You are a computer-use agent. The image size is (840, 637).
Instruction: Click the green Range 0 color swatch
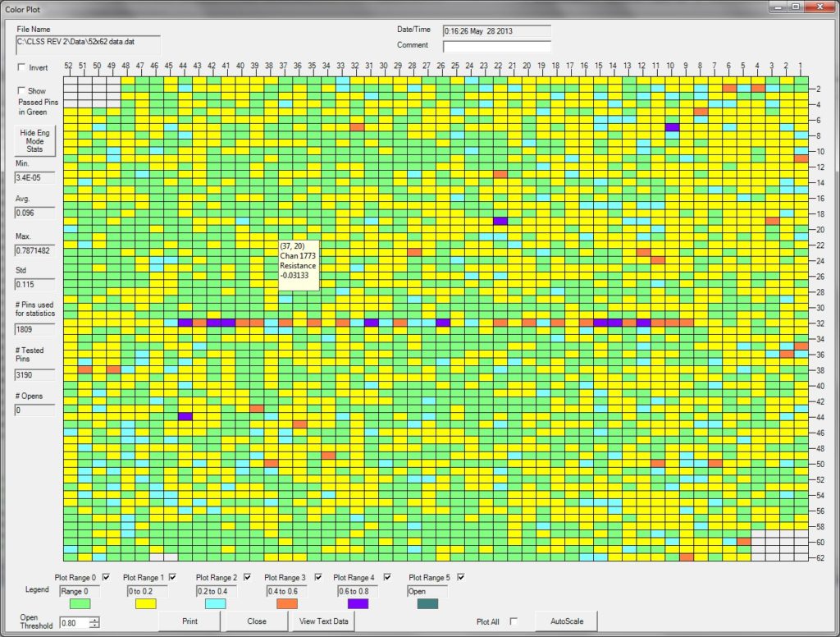[x=80, y=604]
